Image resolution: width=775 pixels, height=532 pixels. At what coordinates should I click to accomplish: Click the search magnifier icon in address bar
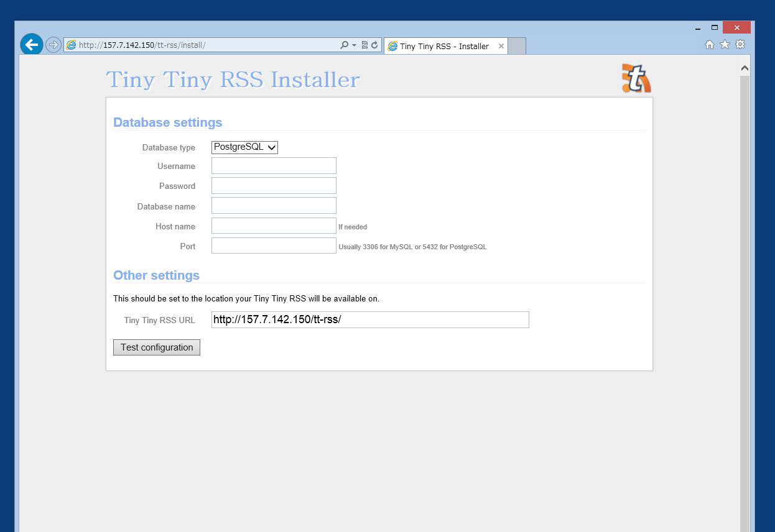coord(345,45)
